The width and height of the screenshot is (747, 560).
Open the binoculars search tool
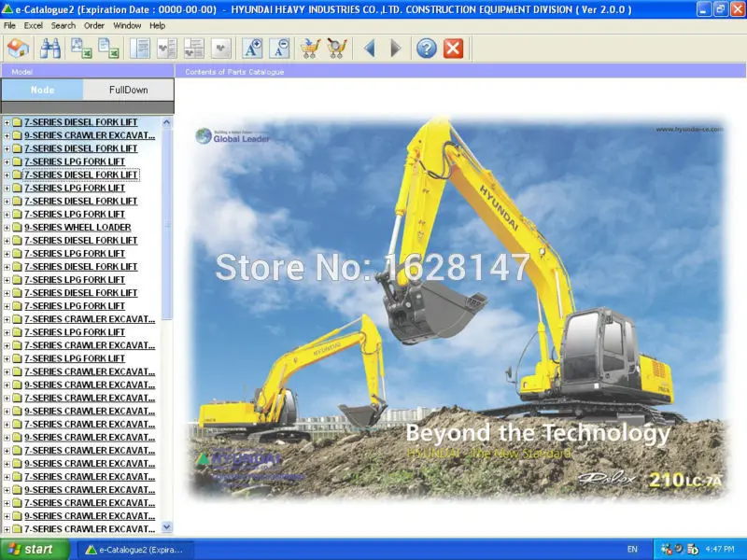pyautogui.click(x=50, y=49)
